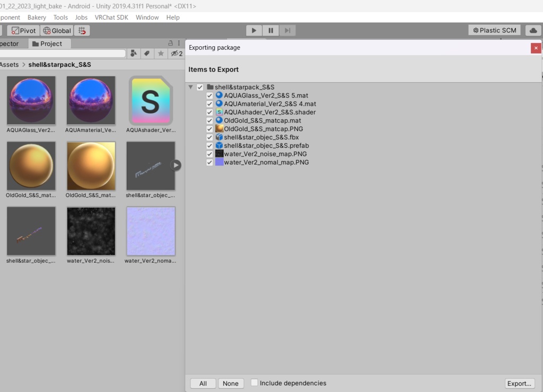
Task: Click the None button
Action: [x=231, y=384]
